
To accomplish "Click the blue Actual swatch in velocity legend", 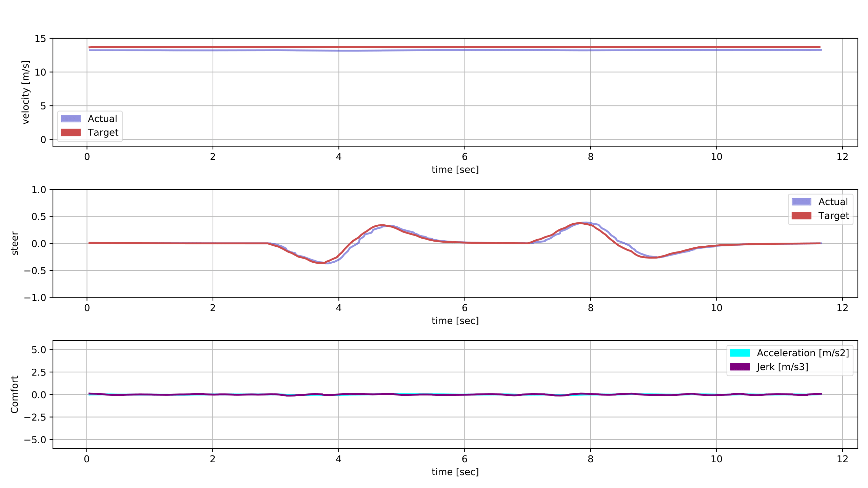I will pyautogui.click(x=71, y=119).
